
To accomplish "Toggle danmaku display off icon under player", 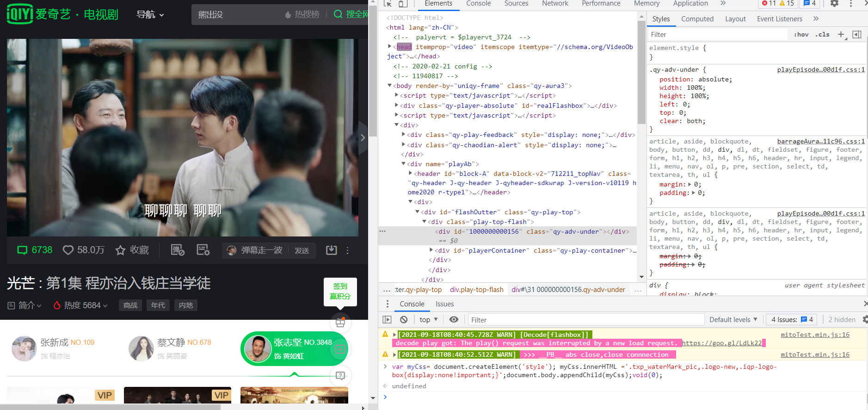I will tap(178, 250).
